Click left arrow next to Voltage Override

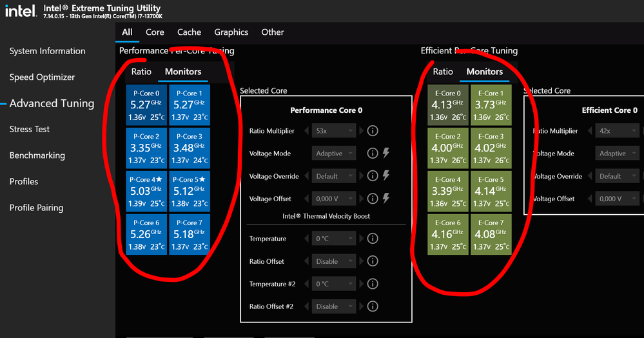[x=306, y=176]
